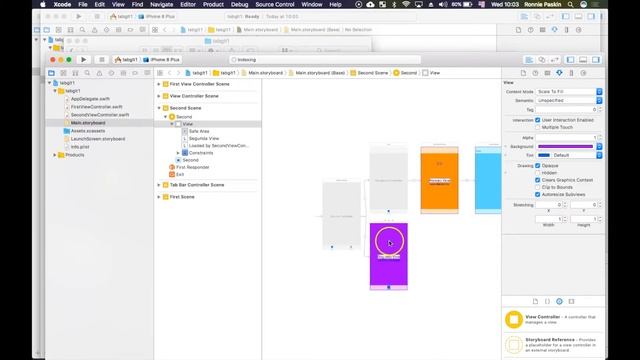Toggle front window's navigator pane button
This screenshot has width=640, height=360.
(570, 60)
